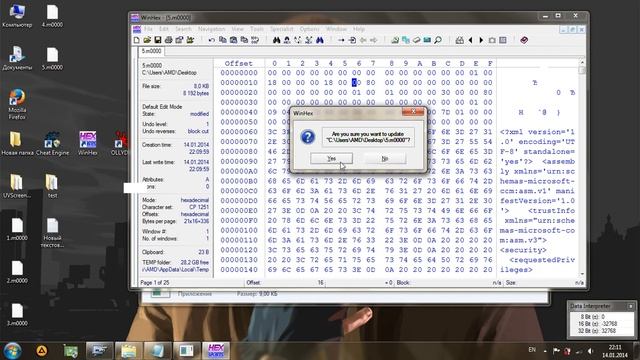Select the WinHex desktop shortcut
This screenshot has width=640, height=360.
(87, 143)
